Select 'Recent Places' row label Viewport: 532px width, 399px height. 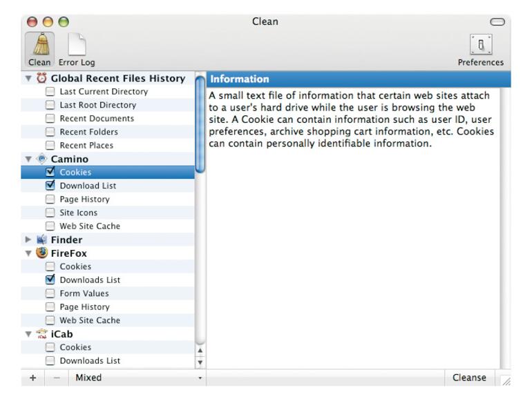(x=86, y=146)
